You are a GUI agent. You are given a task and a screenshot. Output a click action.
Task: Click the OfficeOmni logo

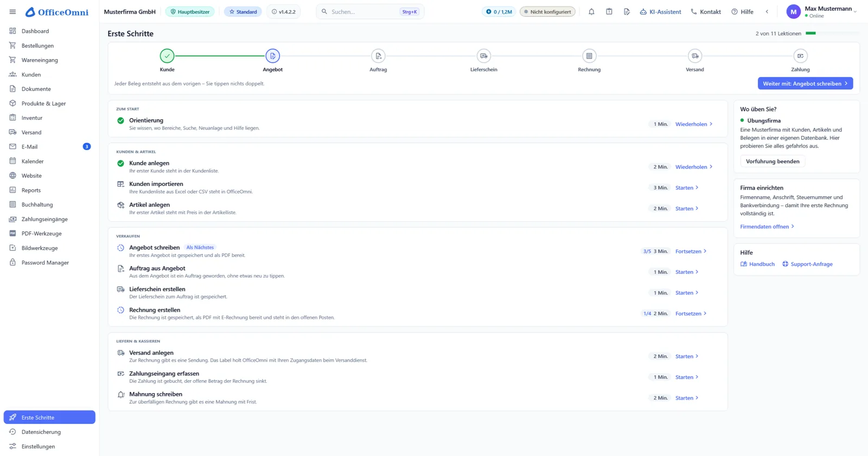pos(57,12)
